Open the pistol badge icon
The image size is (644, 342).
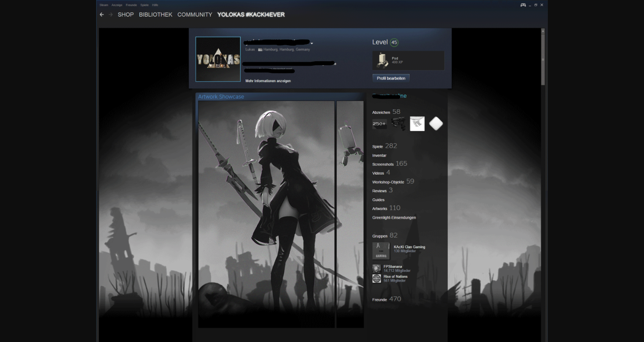click(x=398, y=124)
